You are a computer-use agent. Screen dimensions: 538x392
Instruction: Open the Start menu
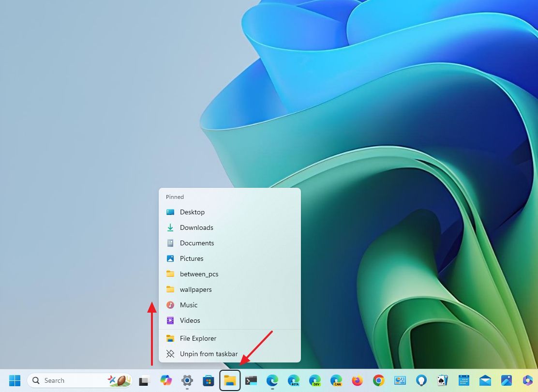[x=15, y=380]
